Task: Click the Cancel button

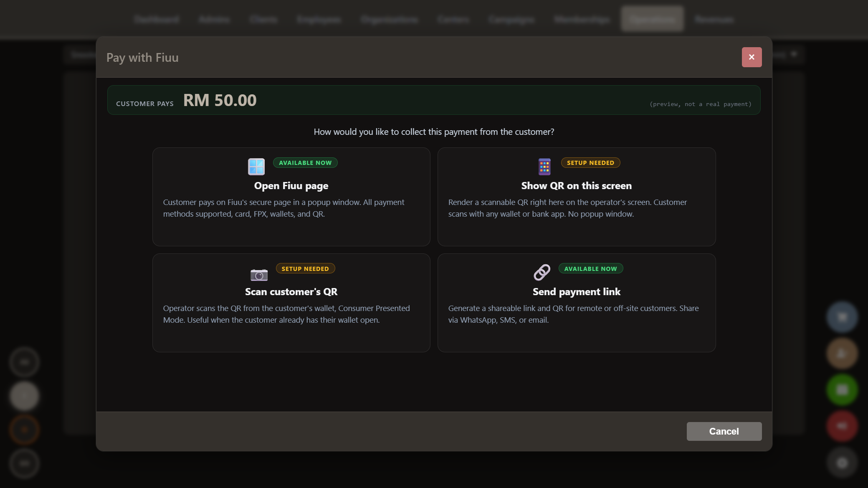Action: 724,431
